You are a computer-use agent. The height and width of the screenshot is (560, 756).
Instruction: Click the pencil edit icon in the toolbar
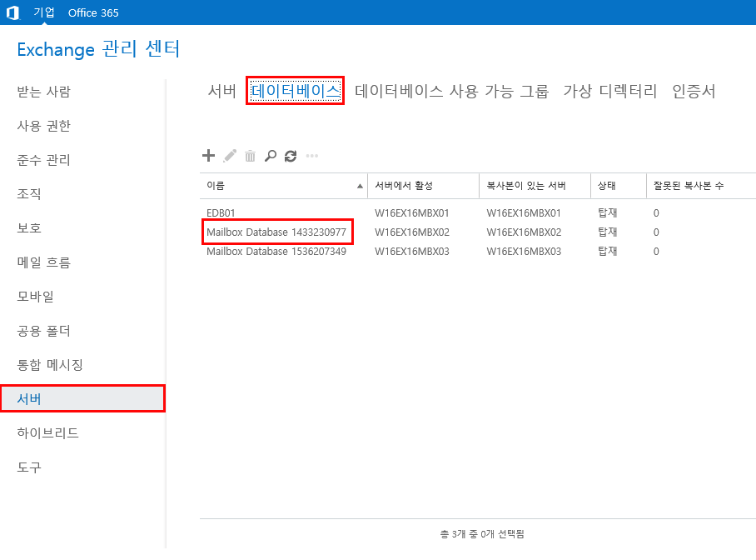[230, 156]
